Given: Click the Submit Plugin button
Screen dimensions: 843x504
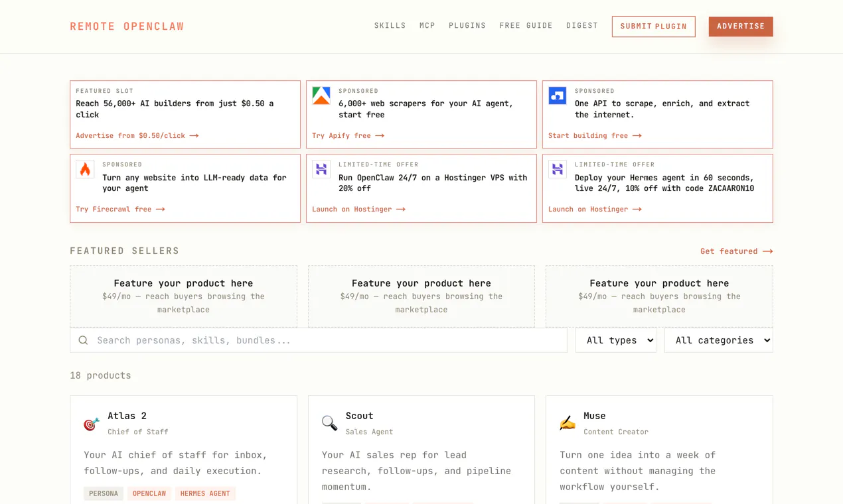Looking at the screenshot, I should click(654, 27).
